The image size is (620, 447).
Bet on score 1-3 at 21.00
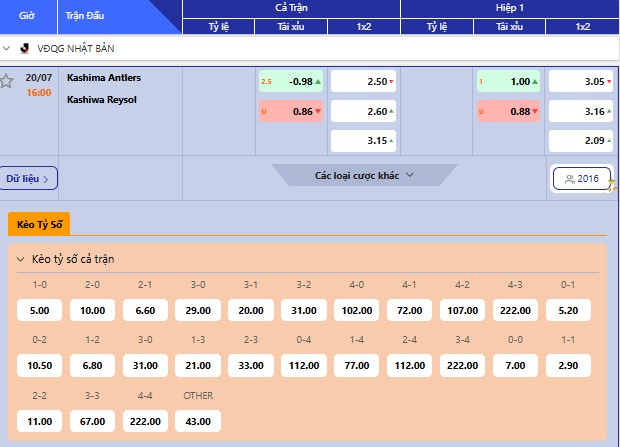pyautogui.click(x=198, y=366)
